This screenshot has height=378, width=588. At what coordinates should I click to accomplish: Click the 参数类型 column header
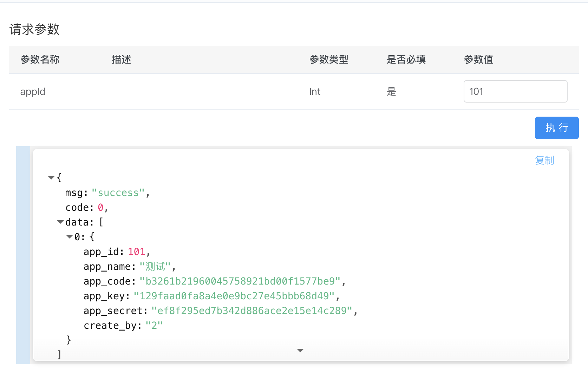coord(329,60)
